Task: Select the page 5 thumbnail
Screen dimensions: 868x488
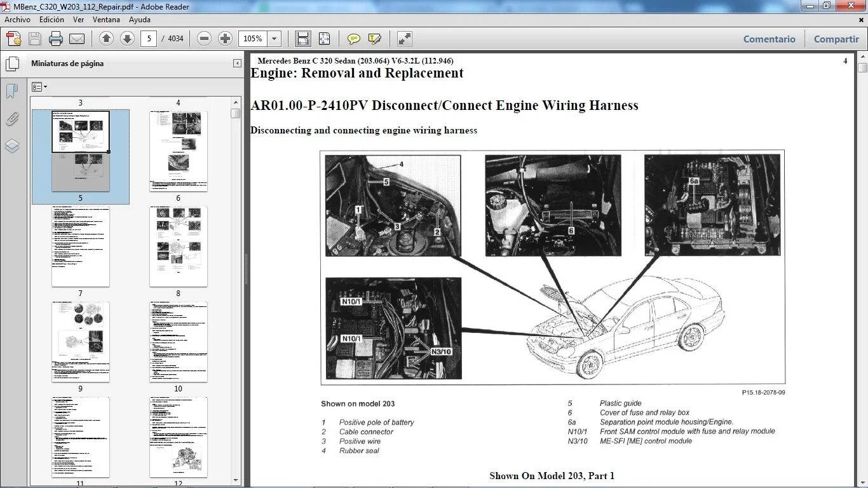Action: pyautogui.click(x=81, y=151)
